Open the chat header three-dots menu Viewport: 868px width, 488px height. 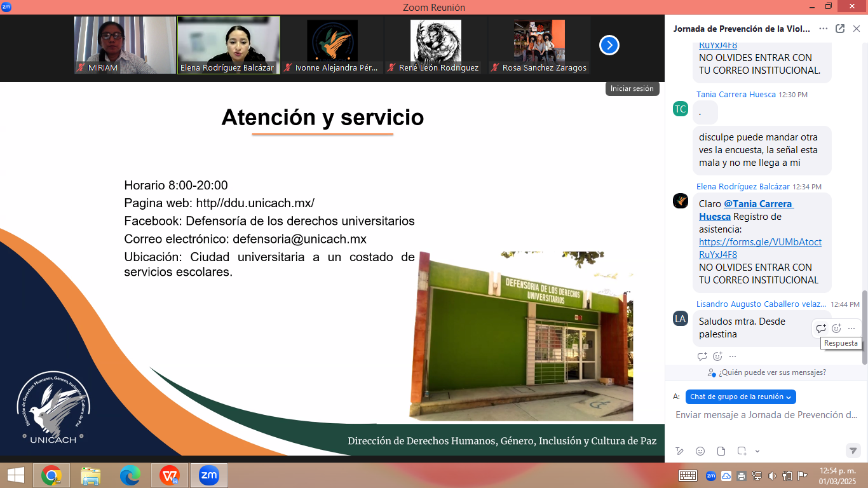pos(824,29)
